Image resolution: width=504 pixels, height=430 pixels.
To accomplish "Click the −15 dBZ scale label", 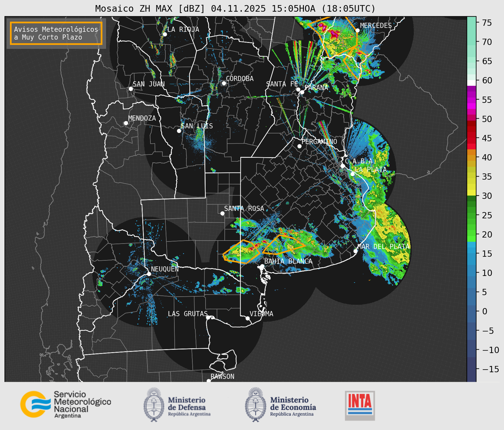I will pos(490,369).
